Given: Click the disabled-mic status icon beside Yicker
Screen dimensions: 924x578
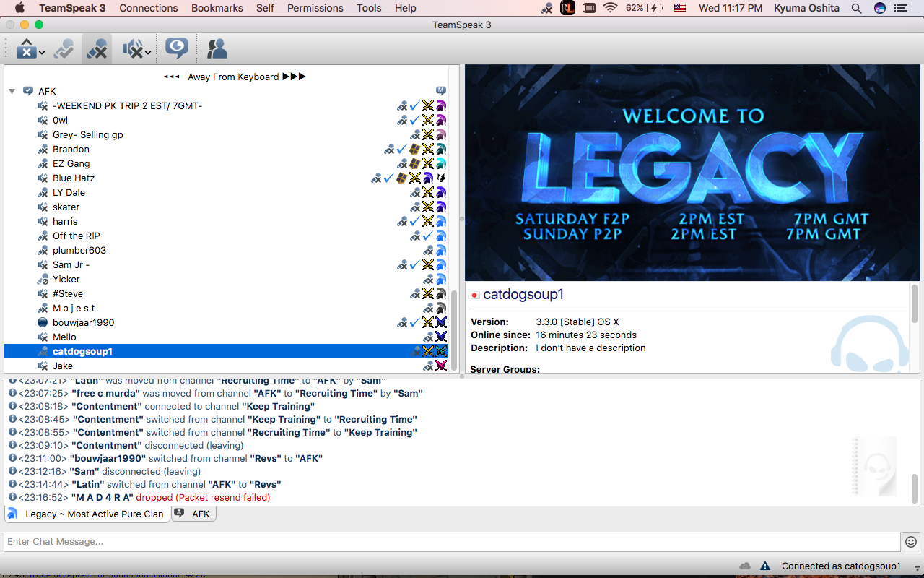Looking at the screenshot, I should point(43,279).
